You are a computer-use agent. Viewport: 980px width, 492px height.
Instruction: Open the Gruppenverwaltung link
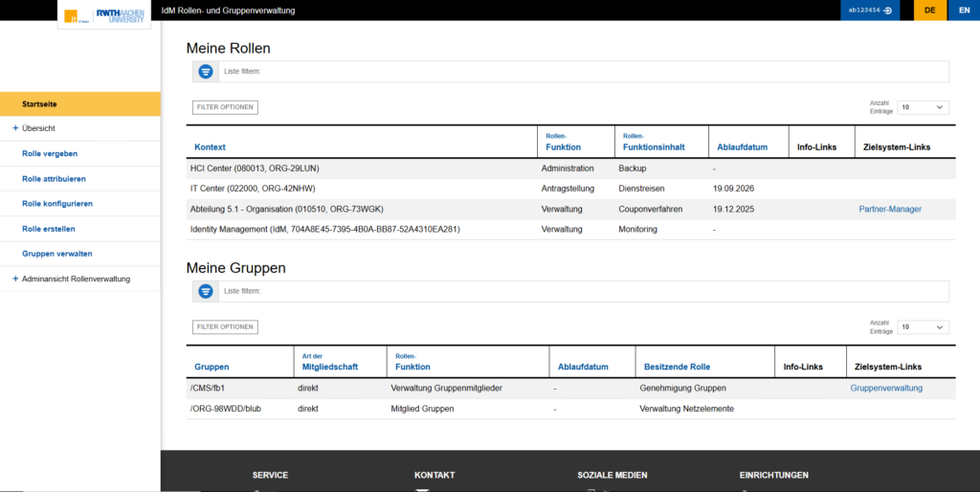[886, 389]
